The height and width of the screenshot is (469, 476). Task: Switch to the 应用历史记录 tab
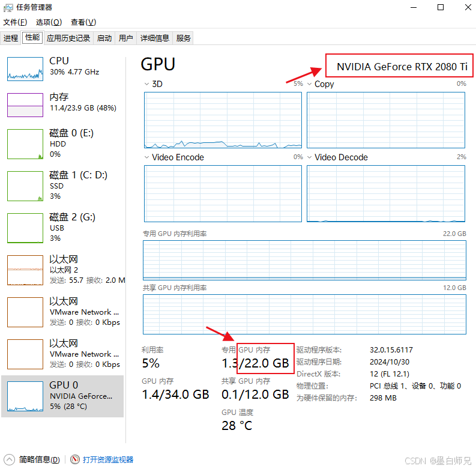(68, 38)
